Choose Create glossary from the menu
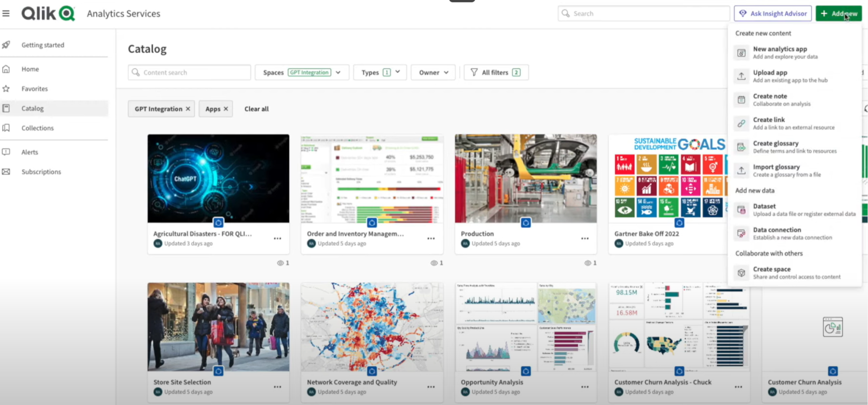The image size is (868, 405). [x=775, y=147]
